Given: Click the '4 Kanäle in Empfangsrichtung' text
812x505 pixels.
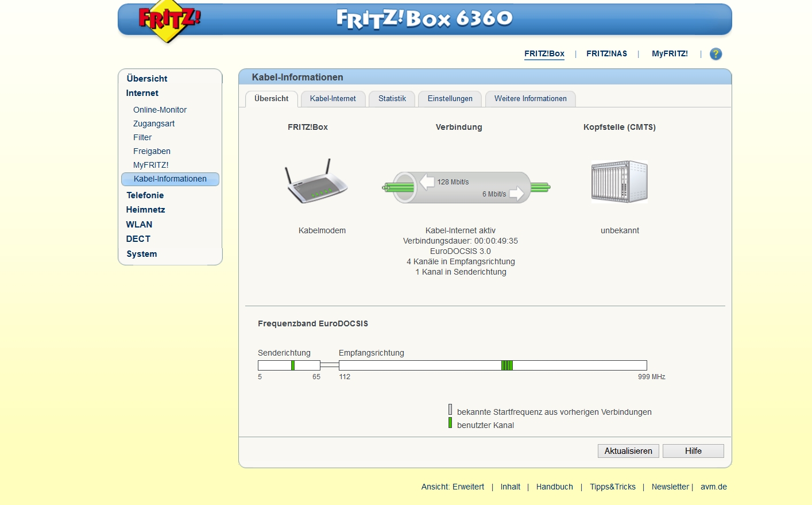Looking at the screenshot, I should coord(461,261).
